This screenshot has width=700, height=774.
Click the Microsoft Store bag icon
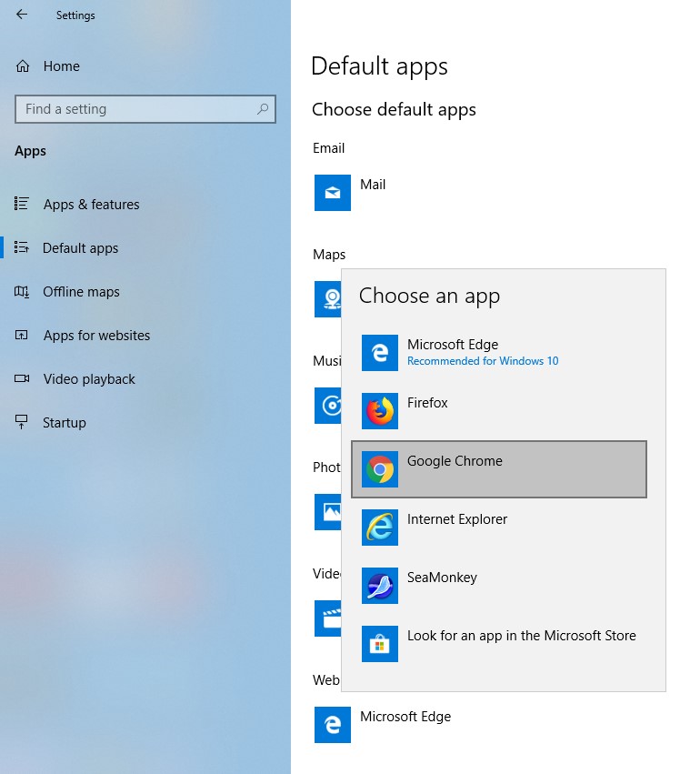[380, 644]
